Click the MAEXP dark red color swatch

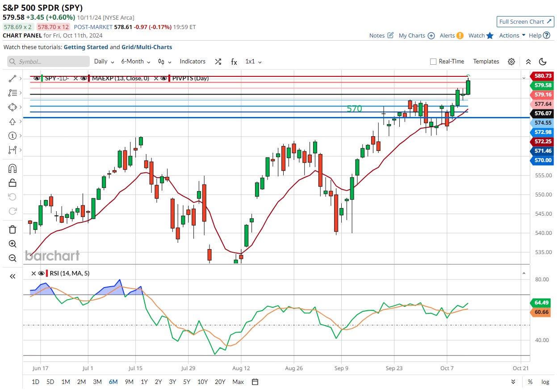pyautogui.click(x=89, y=78)
